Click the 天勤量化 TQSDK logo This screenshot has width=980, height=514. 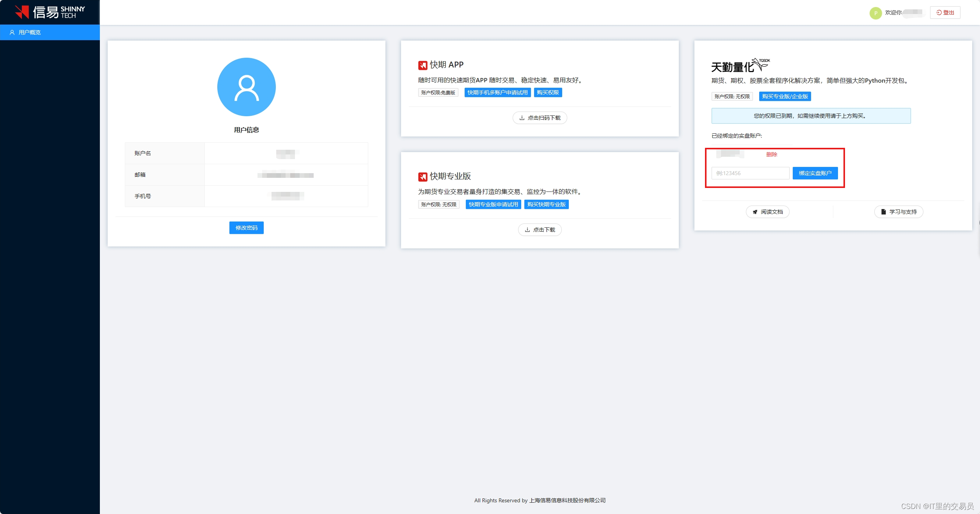[740, 66]
